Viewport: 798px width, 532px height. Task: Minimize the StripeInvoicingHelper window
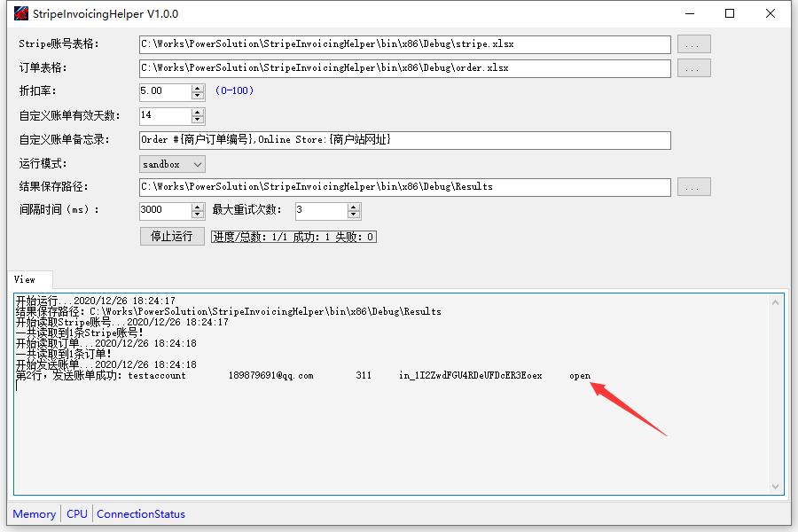[690, 14]
